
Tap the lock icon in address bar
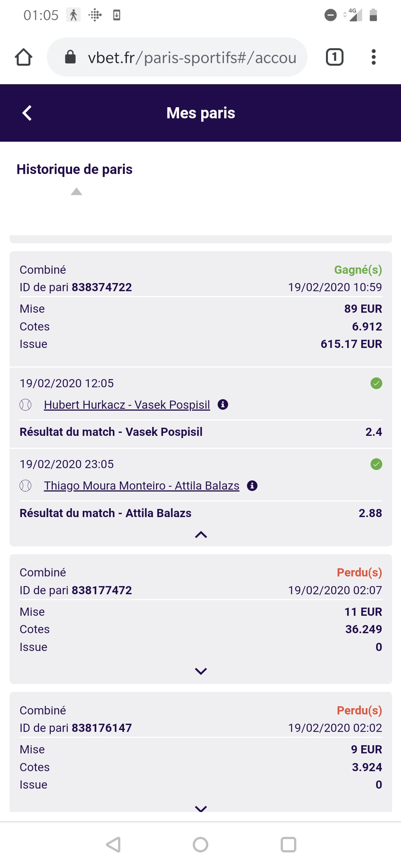point(70,57)
